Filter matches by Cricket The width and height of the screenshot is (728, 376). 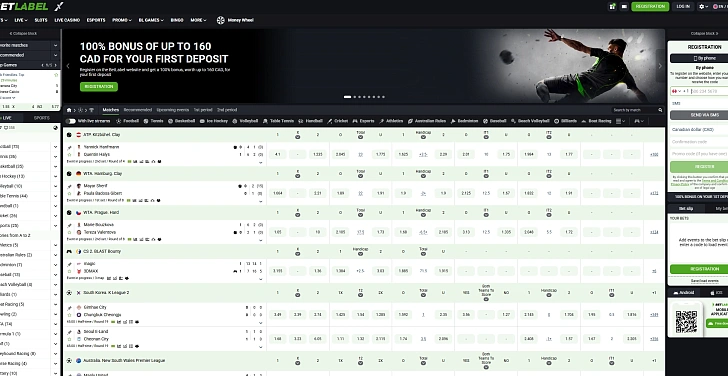pos(338,121)
